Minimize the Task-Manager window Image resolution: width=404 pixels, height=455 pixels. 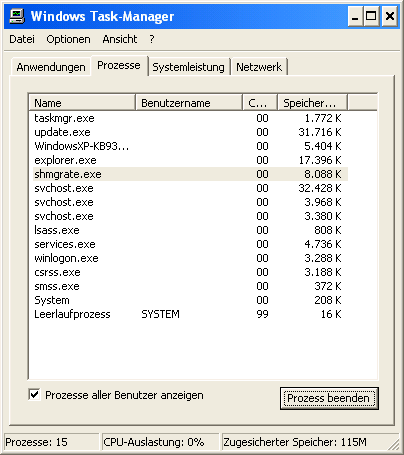click(x=355, y=16)
